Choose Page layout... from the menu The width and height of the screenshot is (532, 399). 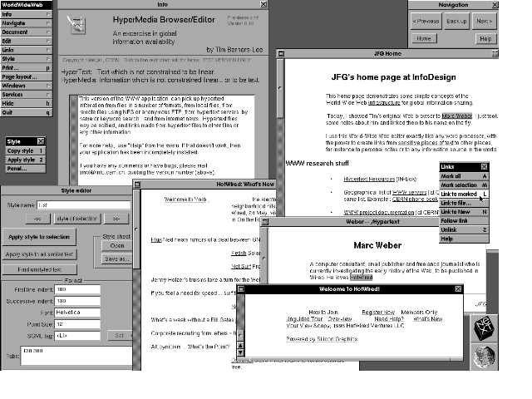tap(26, 76)
